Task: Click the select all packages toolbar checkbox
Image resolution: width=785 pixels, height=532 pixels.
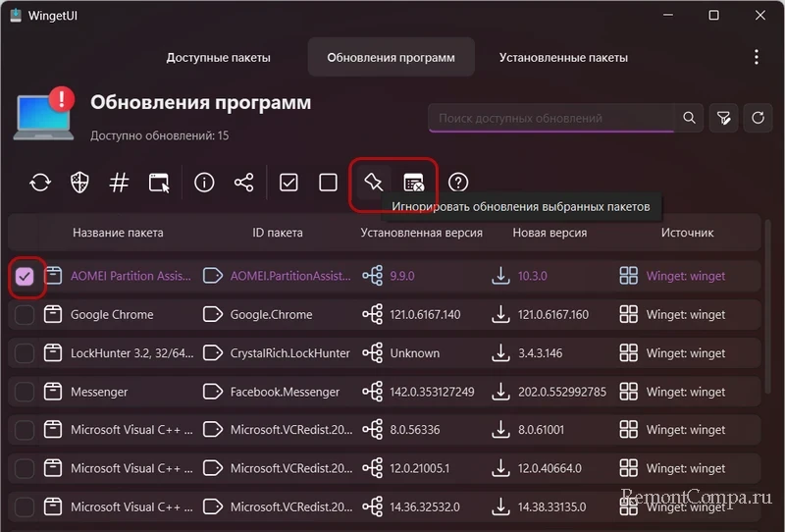Action: pos(288,183)
